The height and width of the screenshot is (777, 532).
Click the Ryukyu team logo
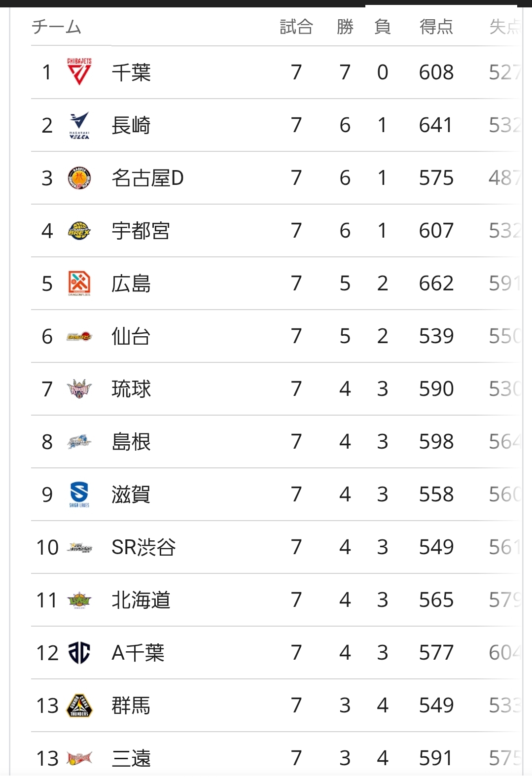(79, 389)
